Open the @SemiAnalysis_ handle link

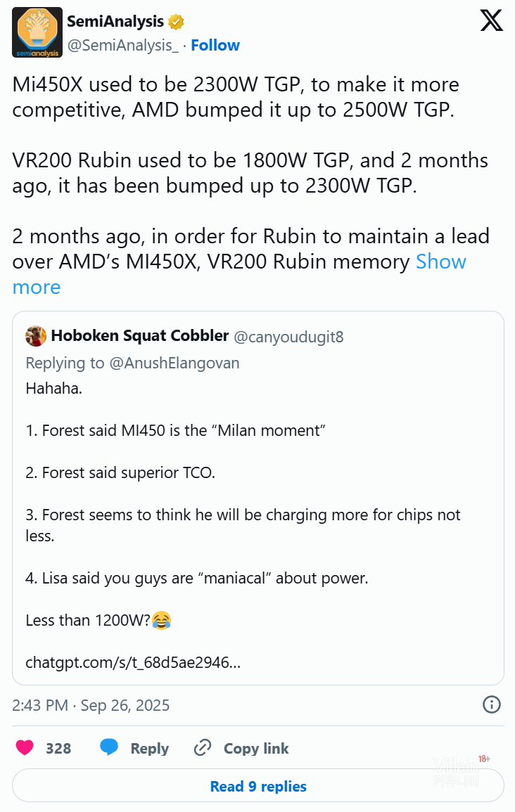pos(123,45)
